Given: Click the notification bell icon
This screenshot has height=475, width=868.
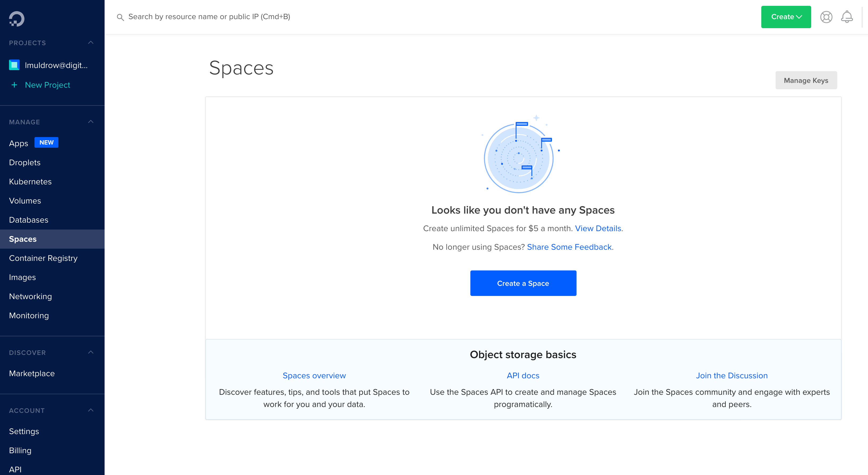Looking at the screenshot, I should (846, 17).
